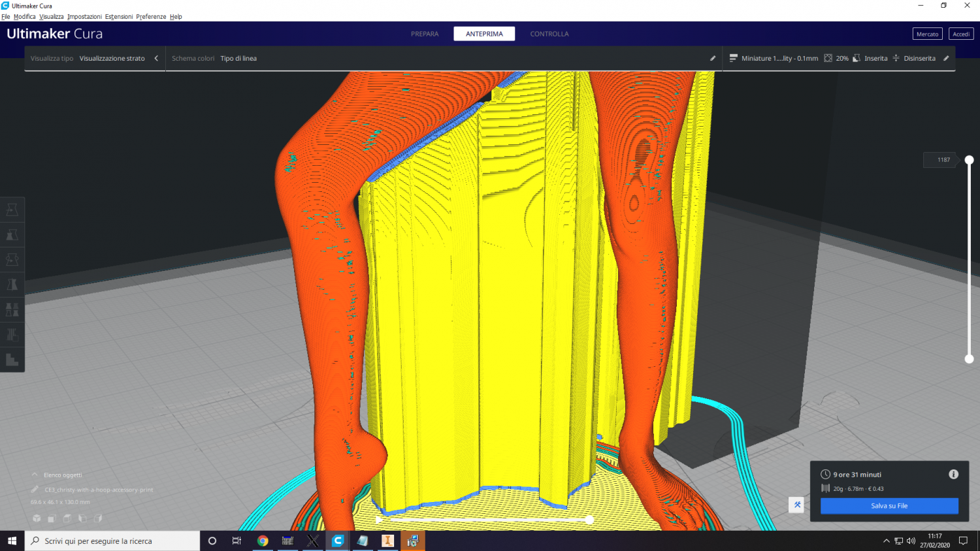The width and height of the screenshot is (980, 551).
Task: Select the Rotate tool in left toolbar
Action: coord(12,260)
